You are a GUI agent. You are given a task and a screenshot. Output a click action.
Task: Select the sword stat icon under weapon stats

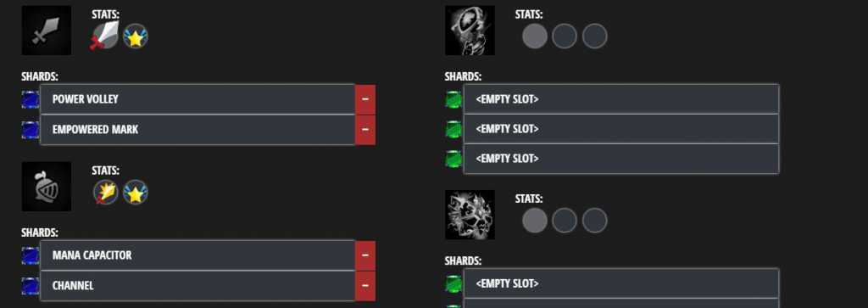104,36
